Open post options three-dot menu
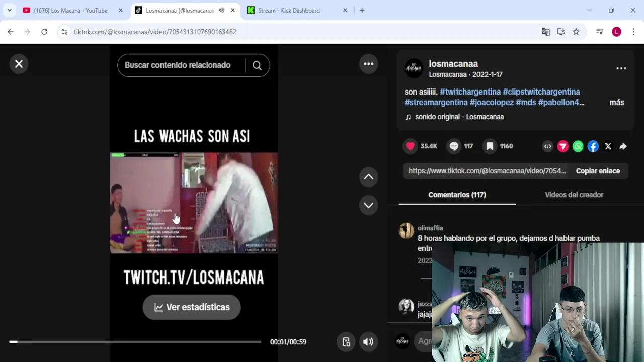This screenshot has height=362, width=644. pyautogui.click(x=621, y=68)
